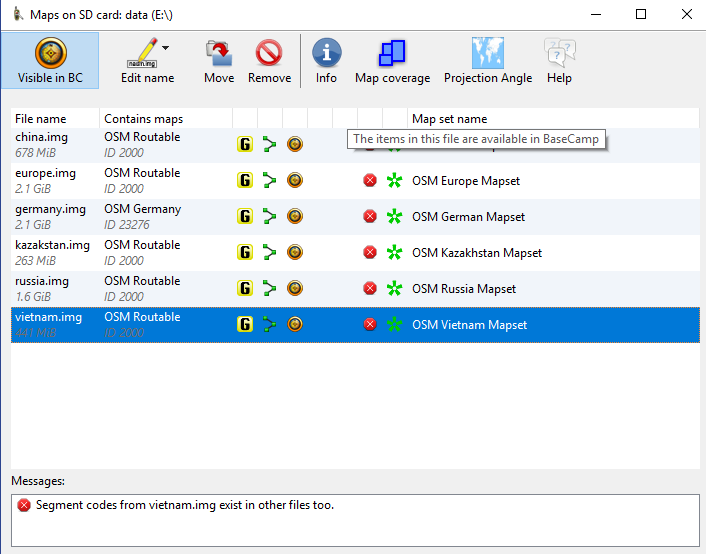Click the Garmin G icon for russia.img
Image resolution: width=706 pixels, height=554 pixels.
[245, 288]
